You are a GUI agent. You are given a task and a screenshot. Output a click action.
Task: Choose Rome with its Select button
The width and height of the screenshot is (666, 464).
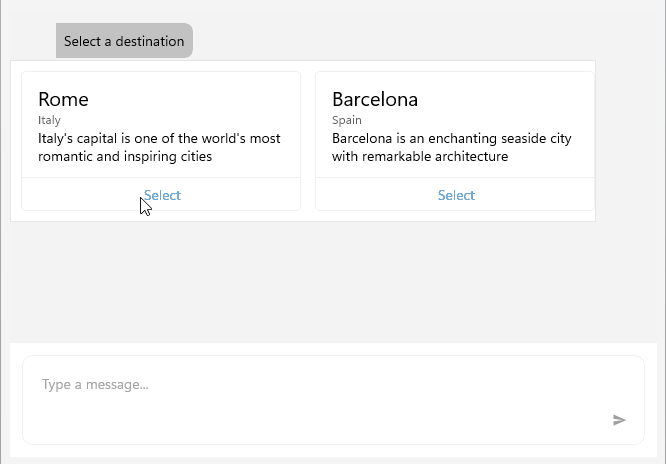[x=162, y=195]
